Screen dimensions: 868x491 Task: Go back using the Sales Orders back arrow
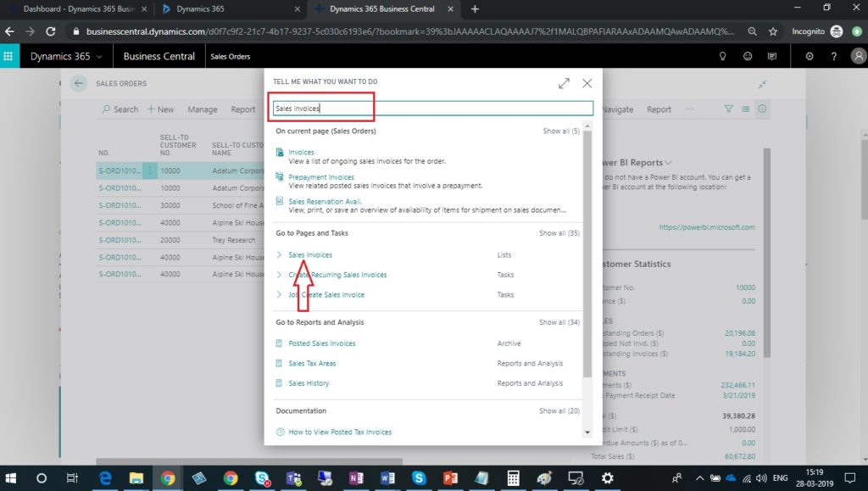(79, 83)
